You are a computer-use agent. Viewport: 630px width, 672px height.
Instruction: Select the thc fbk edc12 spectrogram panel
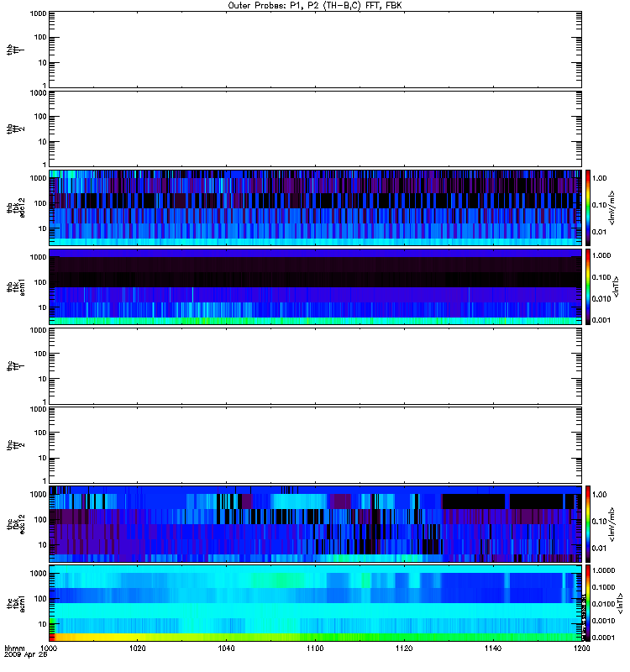[315, 524]
